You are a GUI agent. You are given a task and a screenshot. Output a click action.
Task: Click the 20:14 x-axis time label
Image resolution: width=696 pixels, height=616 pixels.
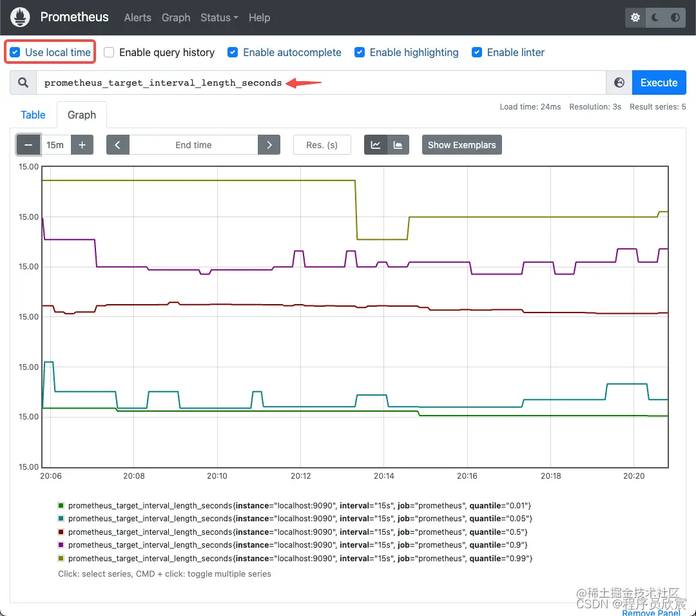pyautogui.click(x=384, y=476)
